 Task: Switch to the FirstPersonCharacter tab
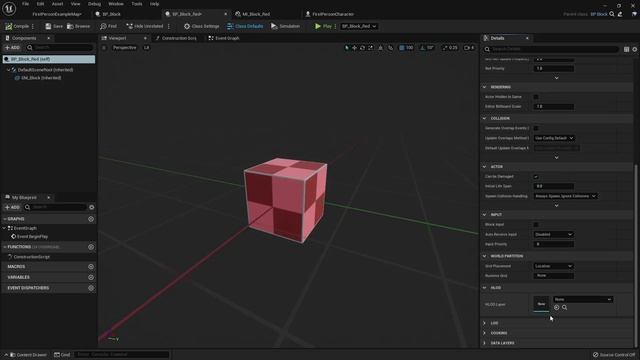[x=333, y=14]
